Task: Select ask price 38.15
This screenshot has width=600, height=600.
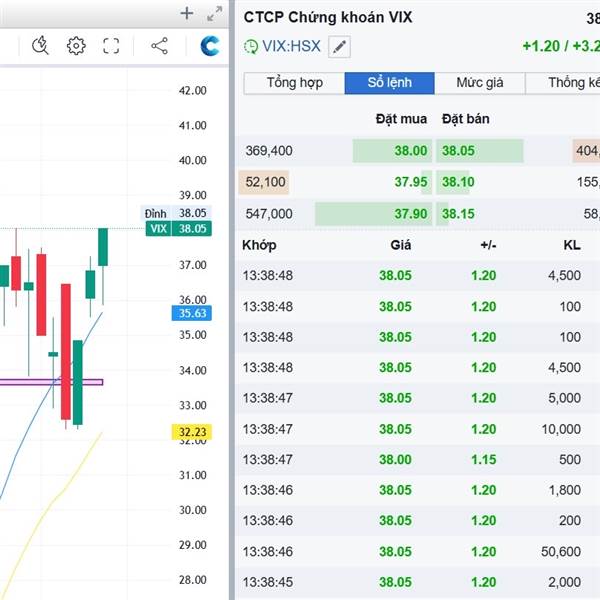Action: pos(458,214)
